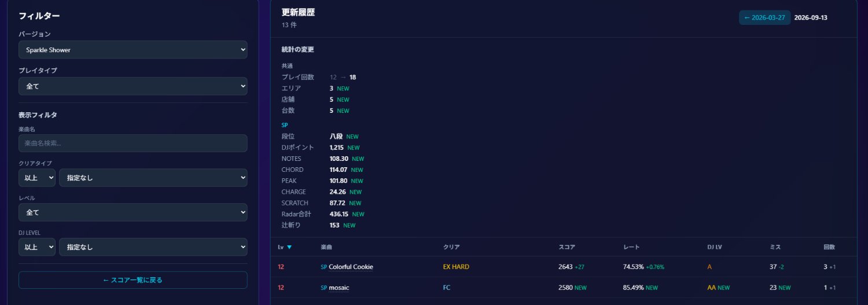Click the 辻斬り value 153
The image size is (868, 305).
tap(334, 225)
